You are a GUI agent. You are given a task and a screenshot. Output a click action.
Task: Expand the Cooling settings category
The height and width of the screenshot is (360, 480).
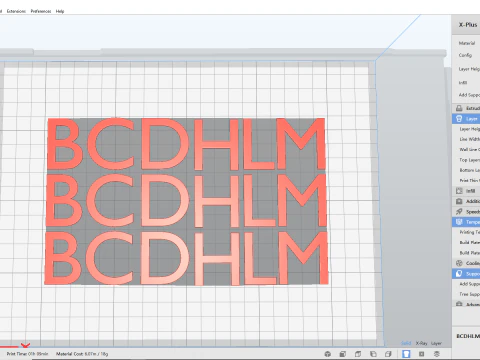pyautogui.click(x=466, y=263)
